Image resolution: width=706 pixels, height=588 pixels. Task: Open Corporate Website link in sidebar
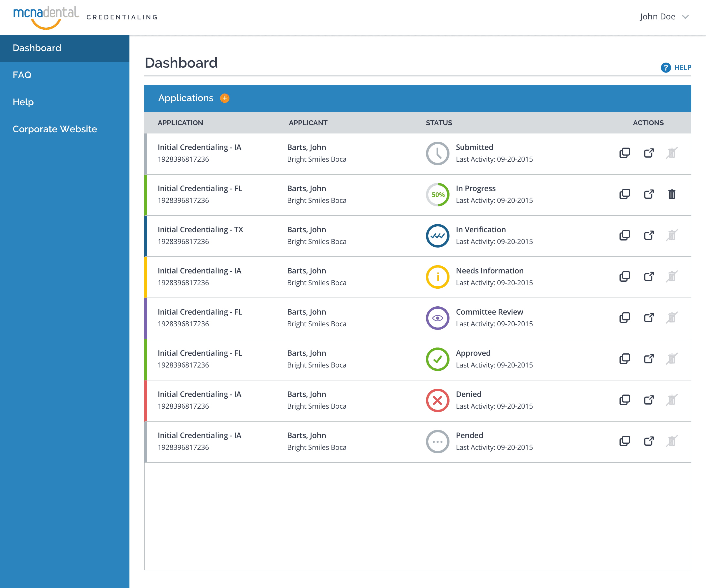55,129
